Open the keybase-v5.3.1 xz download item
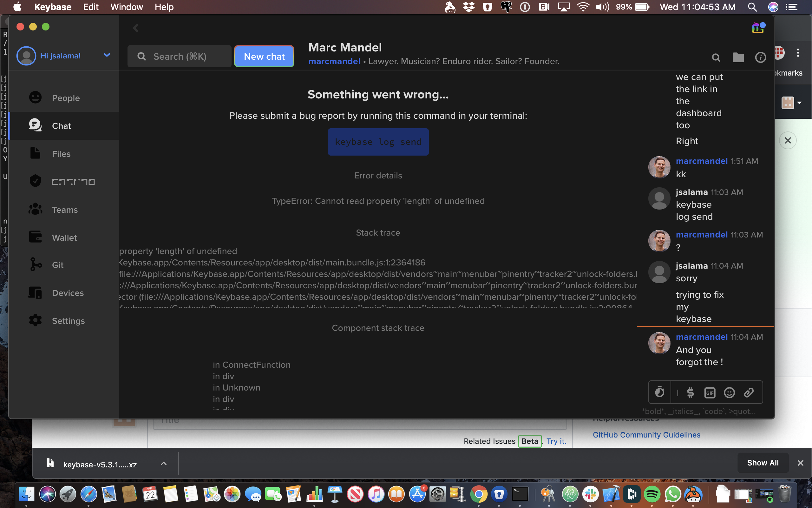 [100, 464]
